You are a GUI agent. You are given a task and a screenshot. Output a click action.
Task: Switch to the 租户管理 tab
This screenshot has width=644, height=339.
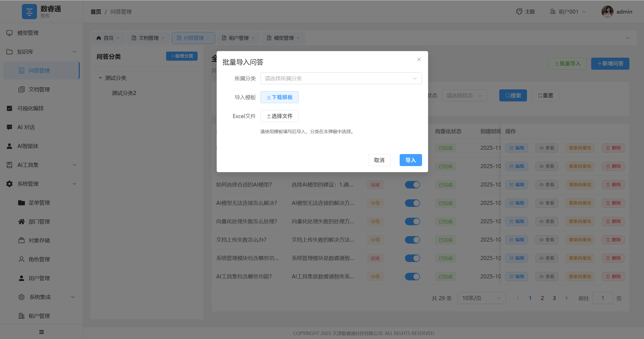coord(238,38)
